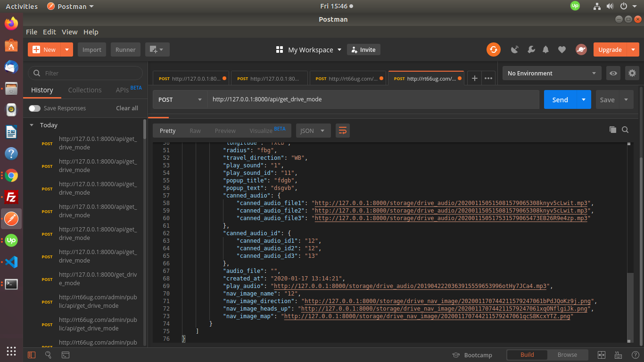Open the POST method dropdown

tap(180, 99)
